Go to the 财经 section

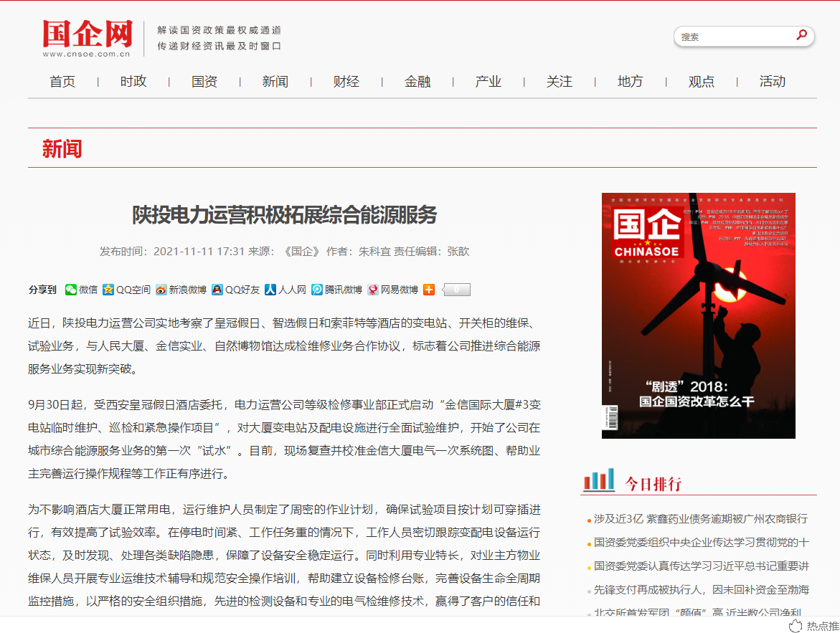tap(346, 82)
